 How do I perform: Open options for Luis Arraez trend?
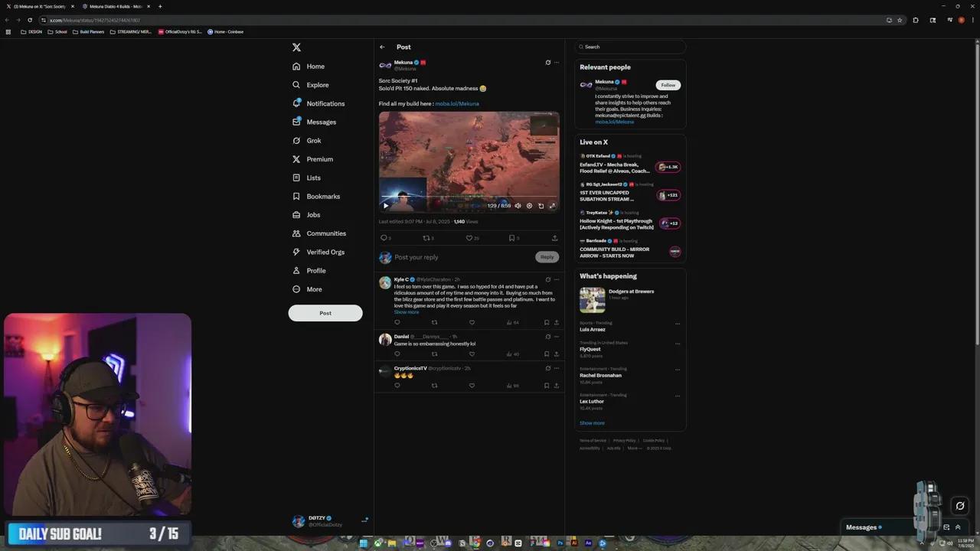(x=678, y=324)
